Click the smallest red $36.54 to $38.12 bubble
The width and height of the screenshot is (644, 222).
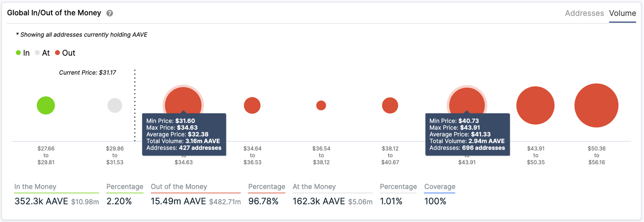pyautogui.click(x=321, y=105)
